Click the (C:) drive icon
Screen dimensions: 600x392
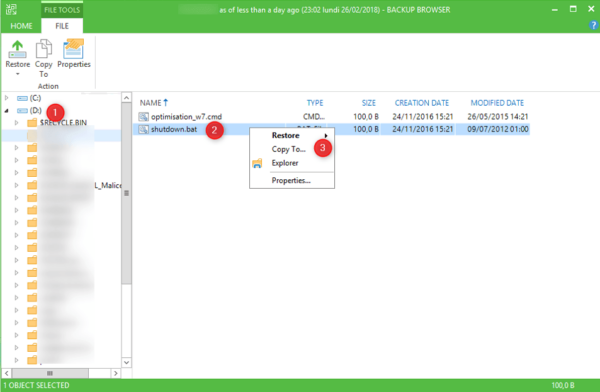pos(22,98)
